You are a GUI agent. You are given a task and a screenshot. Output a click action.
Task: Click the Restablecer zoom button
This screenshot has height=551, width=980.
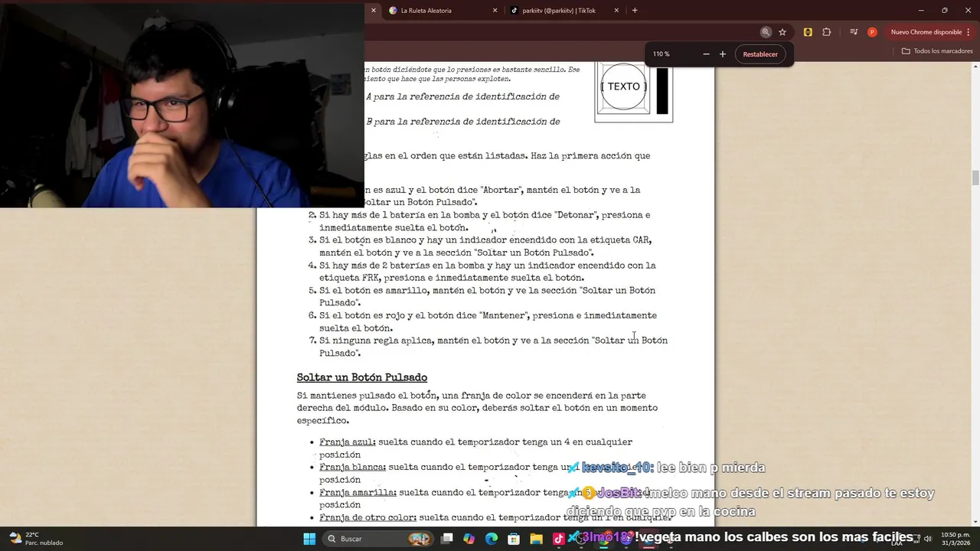(760, 54)
